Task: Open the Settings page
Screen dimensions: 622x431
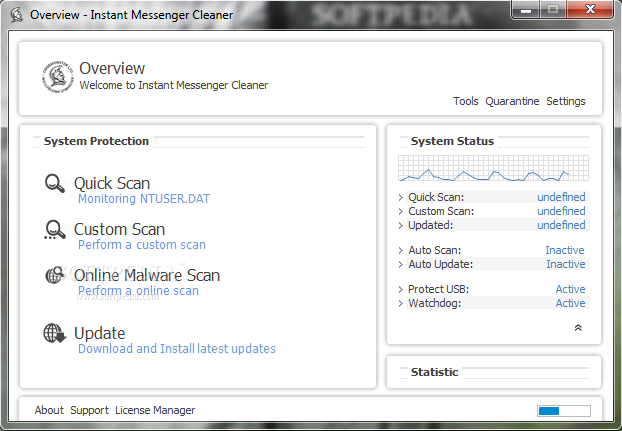Action: [x=566, y=101]
